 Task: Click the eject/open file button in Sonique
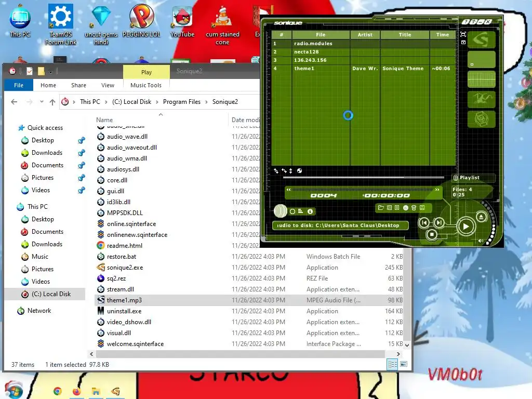pos(481,217)
